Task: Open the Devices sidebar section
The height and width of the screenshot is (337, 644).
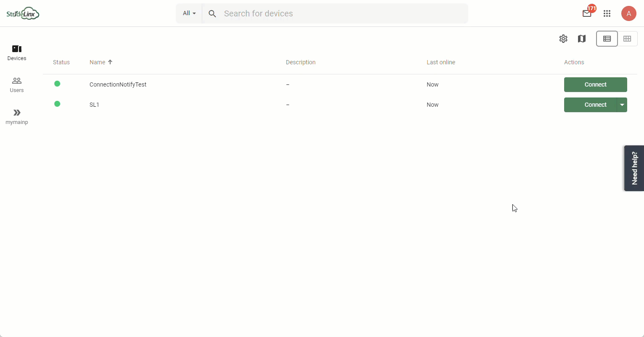Action: point(17,53)
